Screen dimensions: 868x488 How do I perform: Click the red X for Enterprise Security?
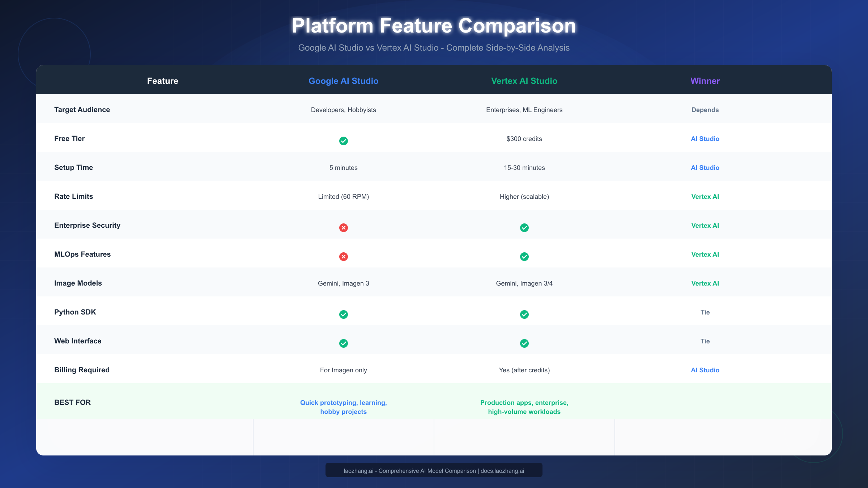click(x=344, y=228)
